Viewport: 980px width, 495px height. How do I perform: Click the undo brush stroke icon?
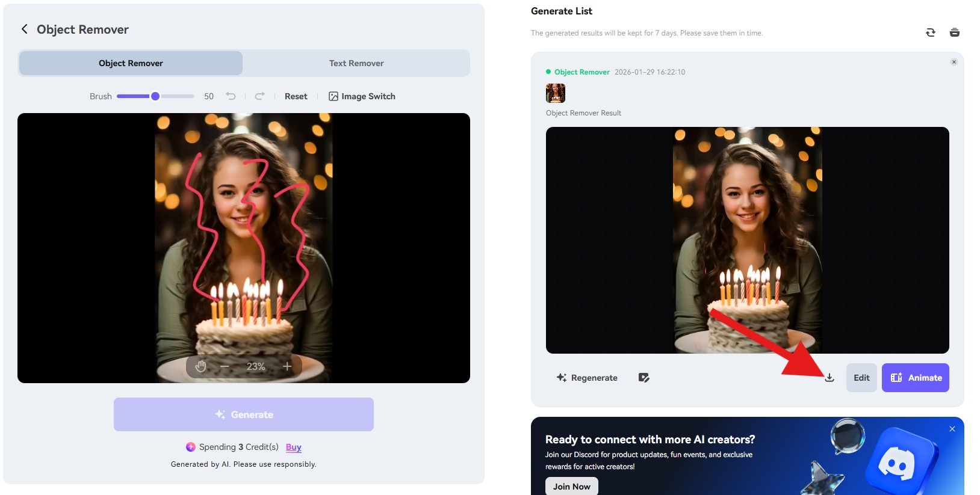[231, 96]
